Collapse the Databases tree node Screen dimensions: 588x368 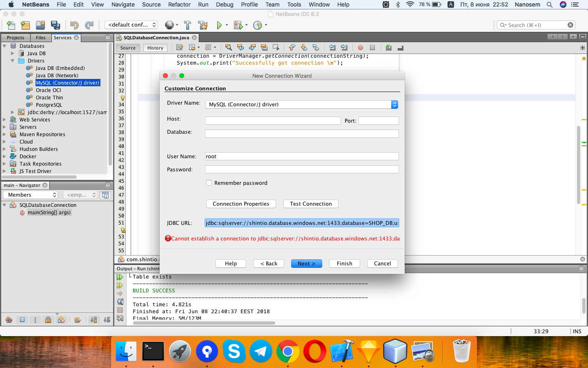[5, 46]
